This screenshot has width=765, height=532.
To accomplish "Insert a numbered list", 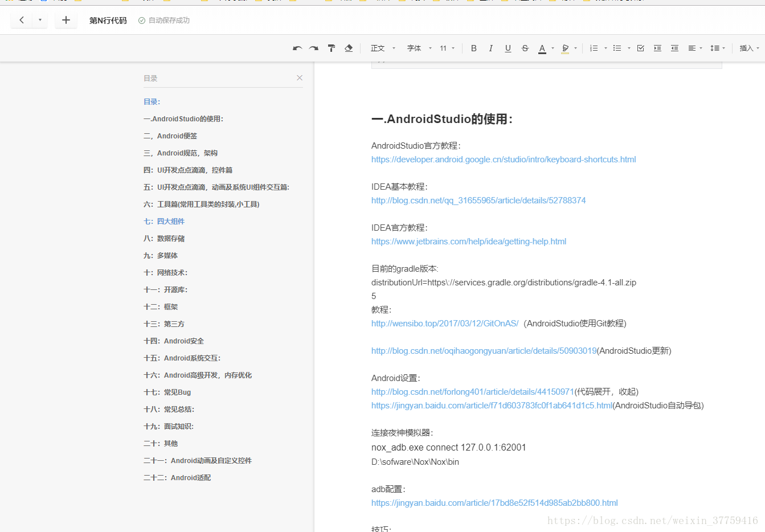I will pyautogui.click(x=594, y=48).
